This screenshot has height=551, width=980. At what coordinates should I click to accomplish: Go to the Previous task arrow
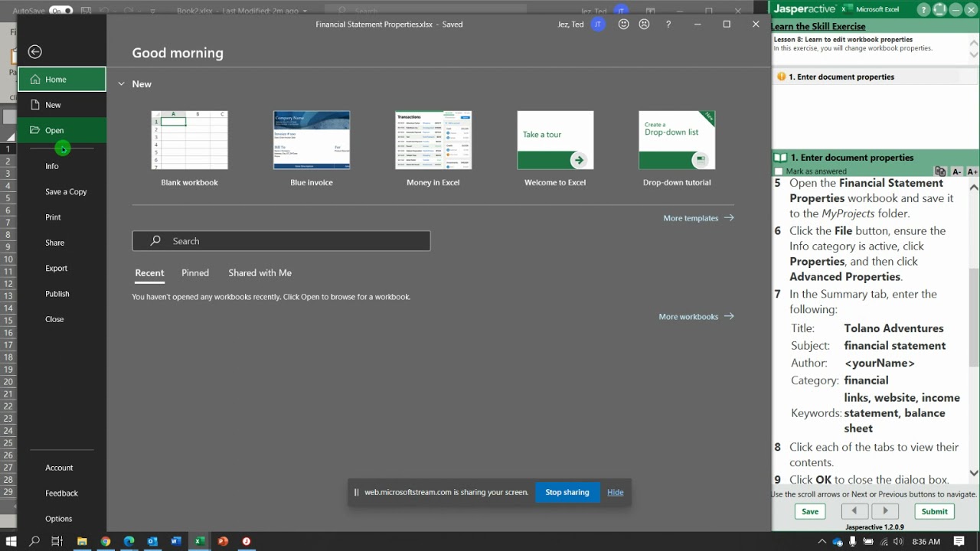[x=854, y=511]
